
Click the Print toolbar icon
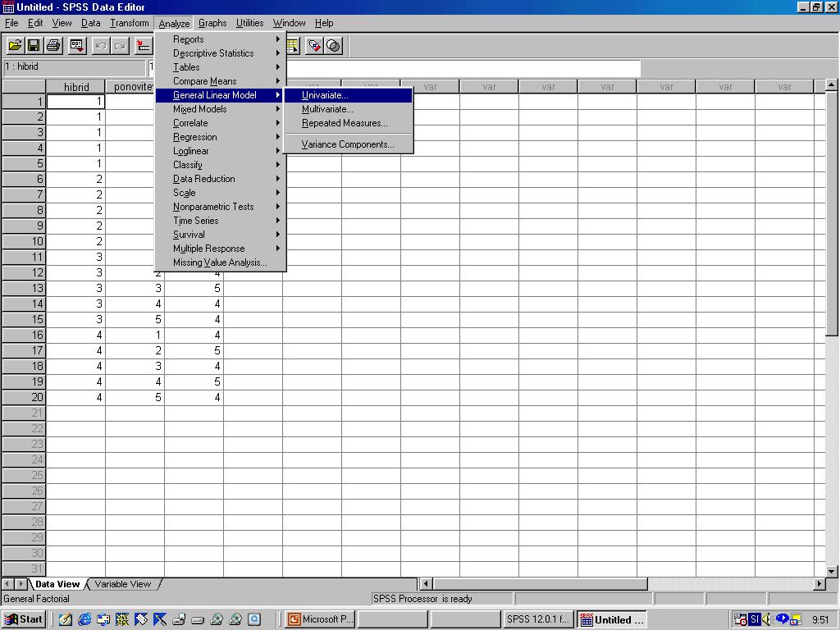pos(53,46)
